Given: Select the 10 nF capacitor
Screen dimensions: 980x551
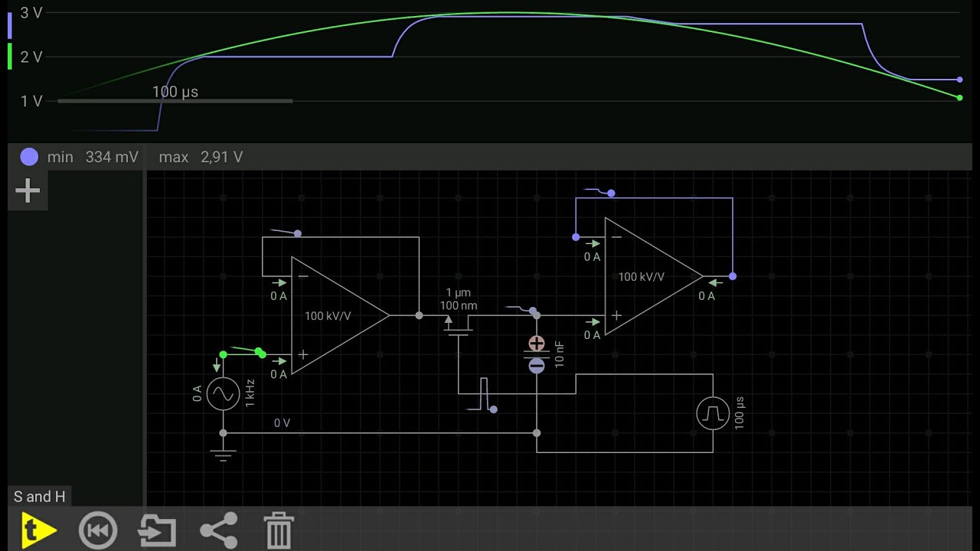Looking at the screenshot, I should (x=537, y=354).
